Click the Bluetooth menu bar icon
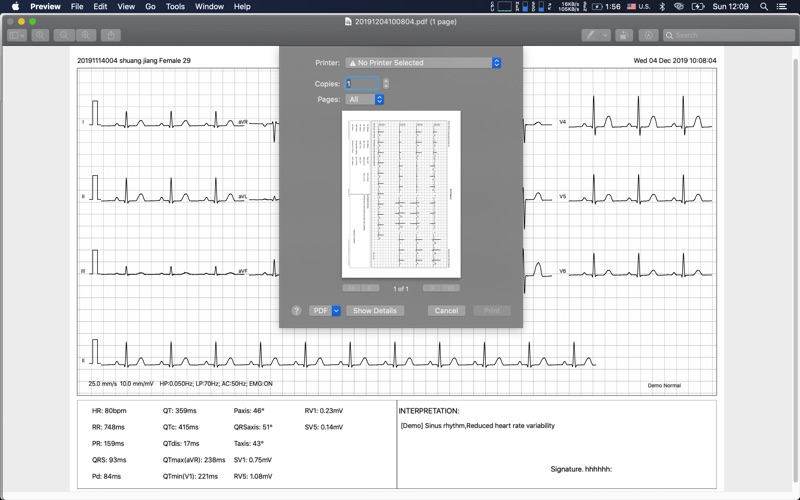This screenshot has height=500, width=800. pyautogui.click(x=662, y=6)
